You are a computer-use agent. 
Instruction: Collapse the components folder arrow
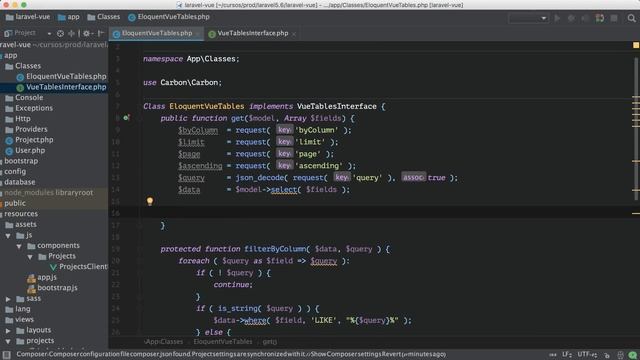[19, 246]
